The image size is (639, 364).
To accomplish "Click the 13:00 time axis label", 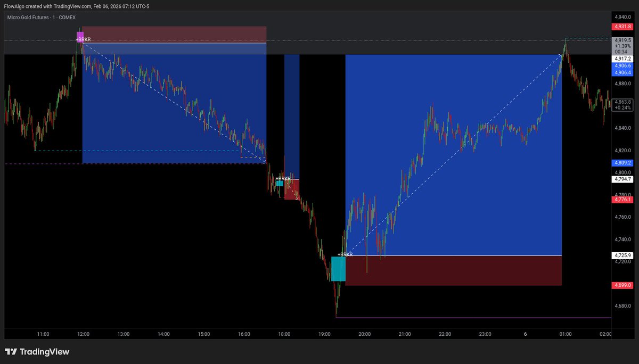I will [124, 334].
